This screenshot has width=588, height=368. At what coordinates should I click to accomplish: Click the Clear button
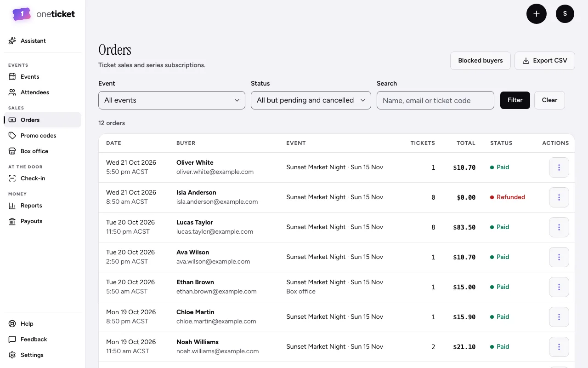[549, 100]
